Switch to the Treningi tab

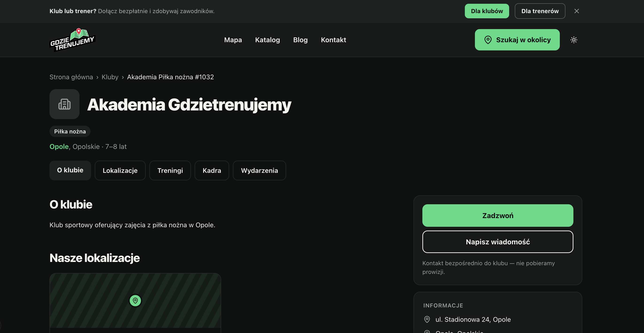[x=170, y=170]
